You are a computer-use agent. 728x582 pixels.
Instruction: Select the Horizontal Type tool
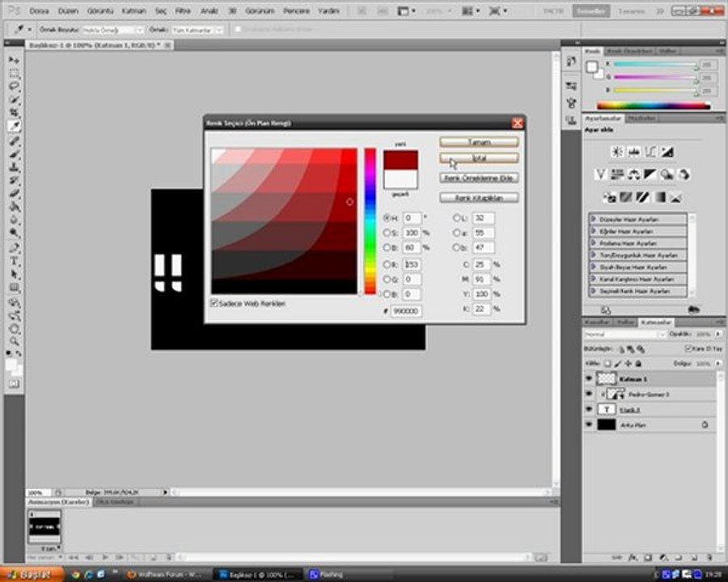(x=14, y=261)
